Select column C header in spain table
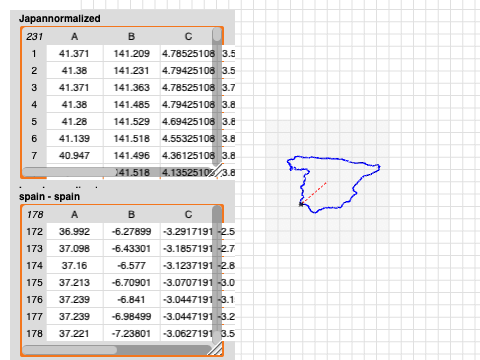 point(188,214)
